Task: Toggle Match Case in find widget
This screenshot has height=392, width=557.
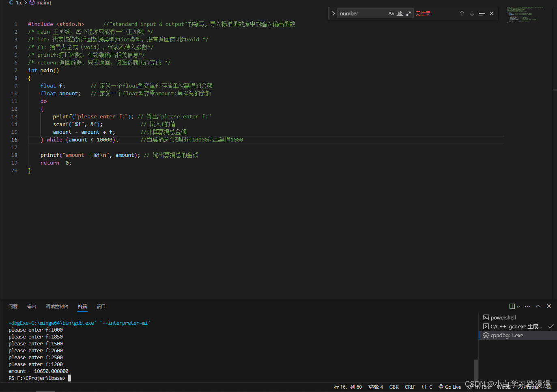Action: point(391,13)
